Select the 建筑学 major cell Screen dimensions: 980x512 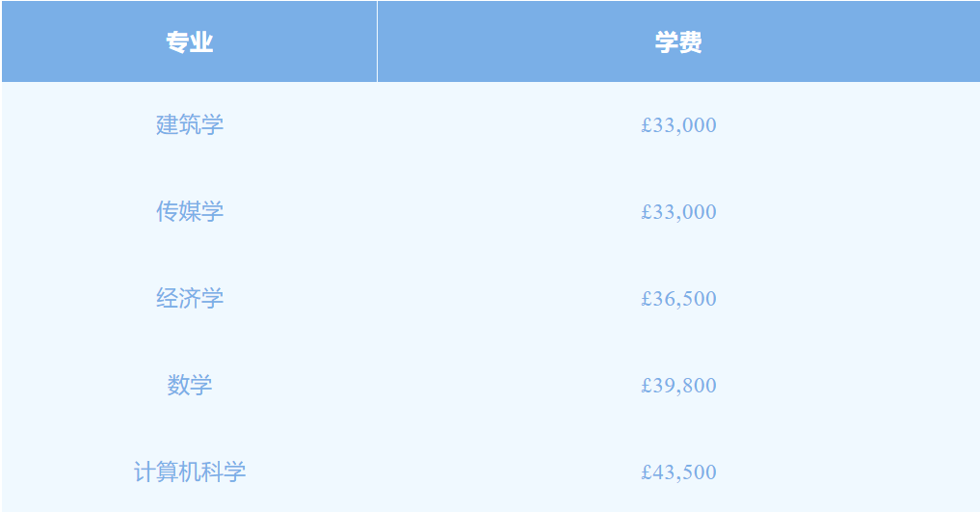coord(190,125)
